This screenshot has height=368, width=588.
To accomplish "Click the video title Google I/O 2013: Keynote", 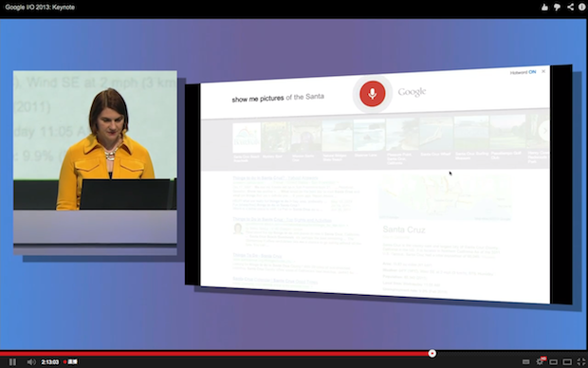I will pos(40,8).
